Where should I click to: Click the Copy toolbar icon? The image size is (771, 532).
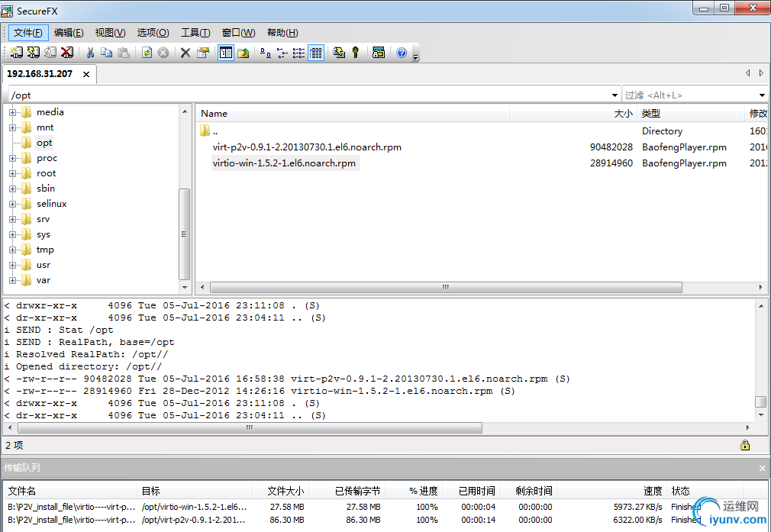tap(106, 53)
